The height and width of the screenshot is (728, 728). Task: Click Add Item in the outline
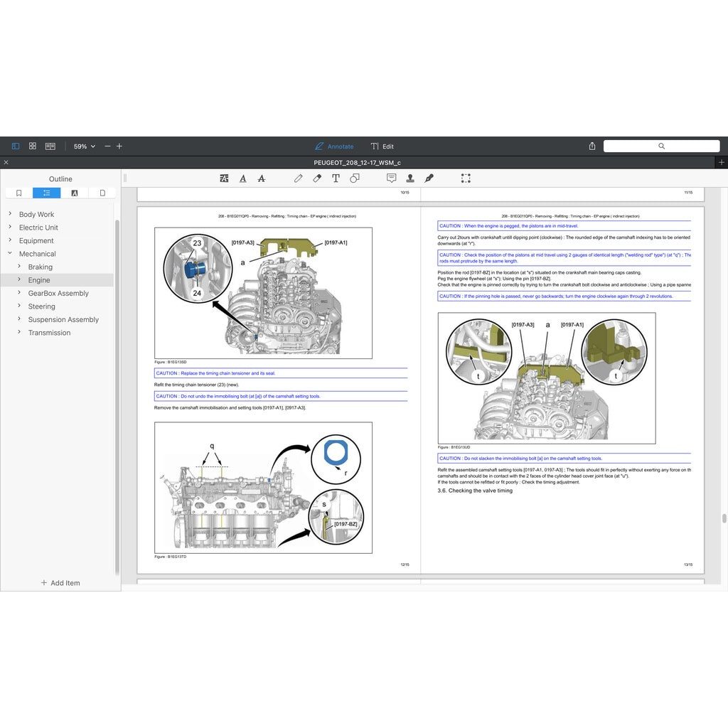(60, 583)
